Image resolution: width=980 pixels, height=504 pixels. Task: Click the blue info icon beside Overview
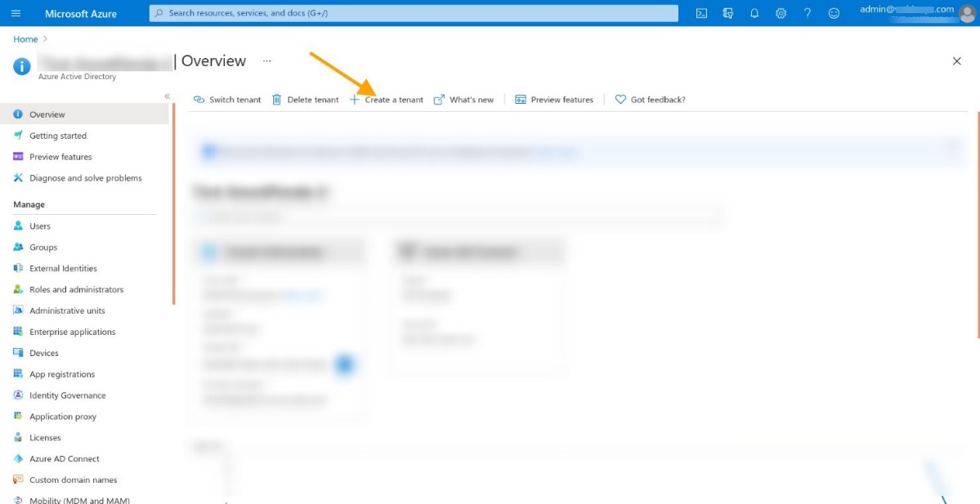tap(22, 66)
